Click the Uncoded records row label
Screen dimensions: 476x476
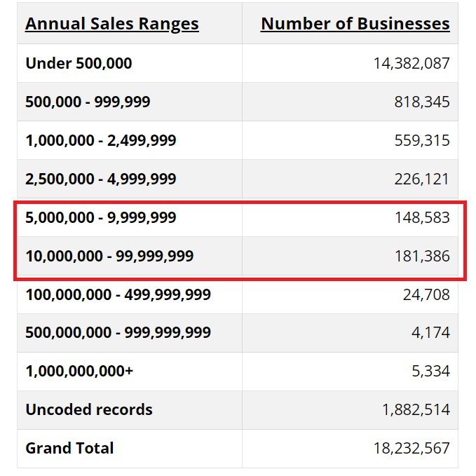point(89,409)
